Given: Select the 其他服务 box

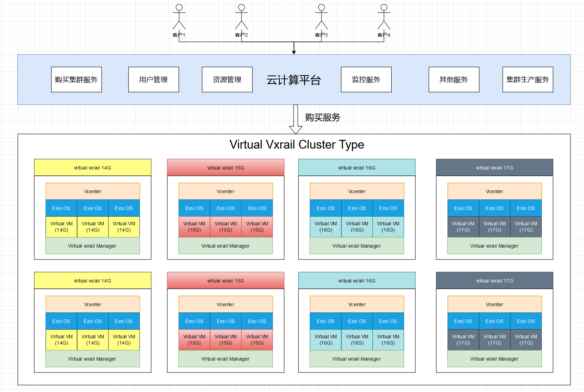Looking at the screenshot, I should 454,80.
